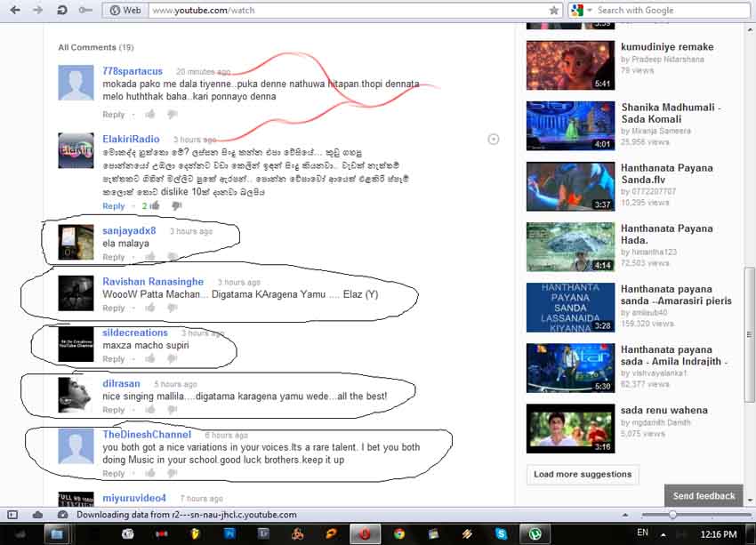Click the 12:16 PM taskbar clock
The width and height of the screenshot is (756, 545).
point(719,534)
